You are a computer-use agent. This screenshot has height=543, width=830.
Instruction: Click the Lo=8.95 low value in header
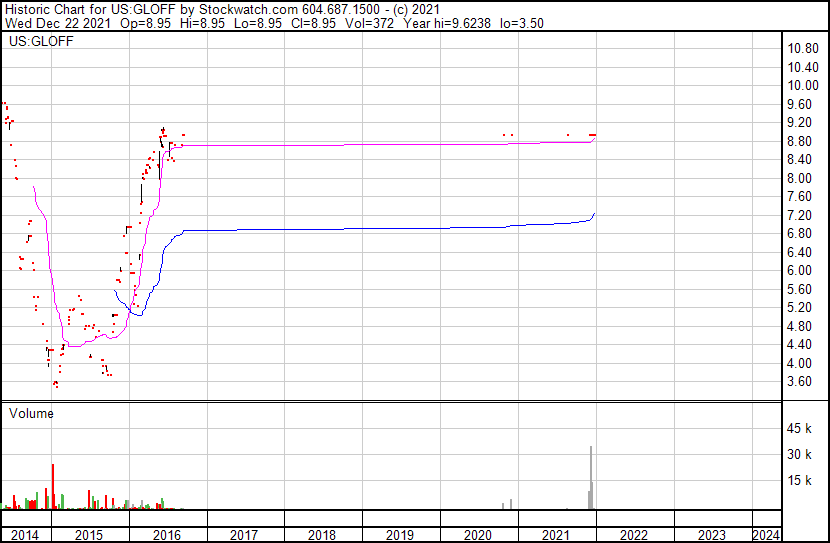pyautogui.click(x=258, y=24)
